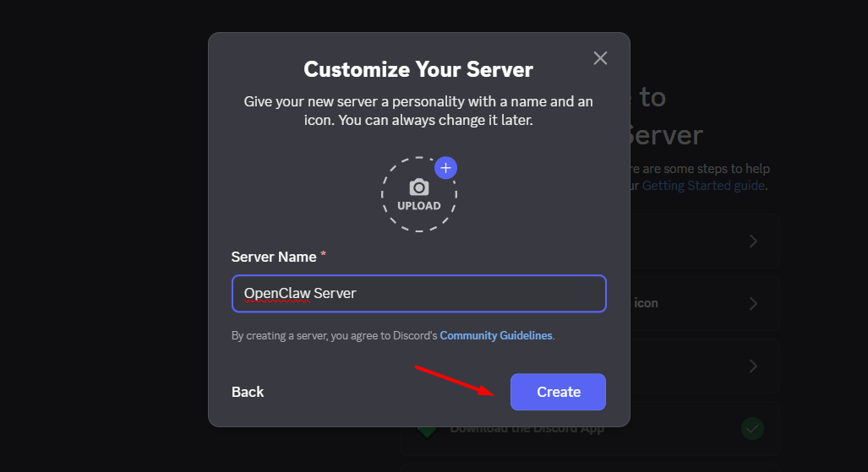868x472 pixels.
Task: Expand the background step chevron beside 'icon'
Action: [753, 303]
